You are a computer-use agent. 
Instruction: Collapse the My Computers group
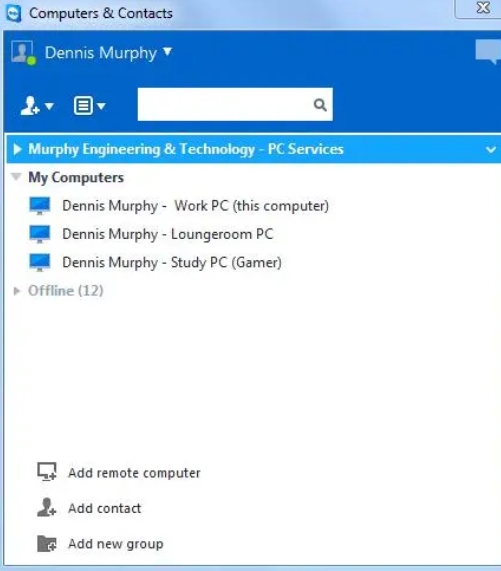[x=16, y=177]
